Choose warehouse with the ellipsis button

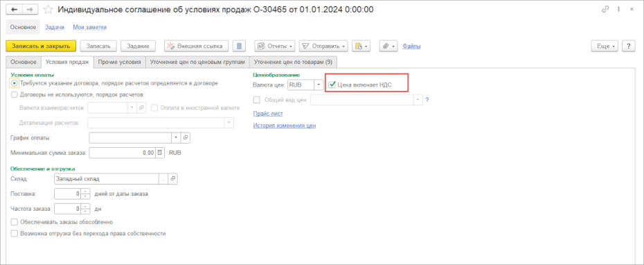coord(163,178)
